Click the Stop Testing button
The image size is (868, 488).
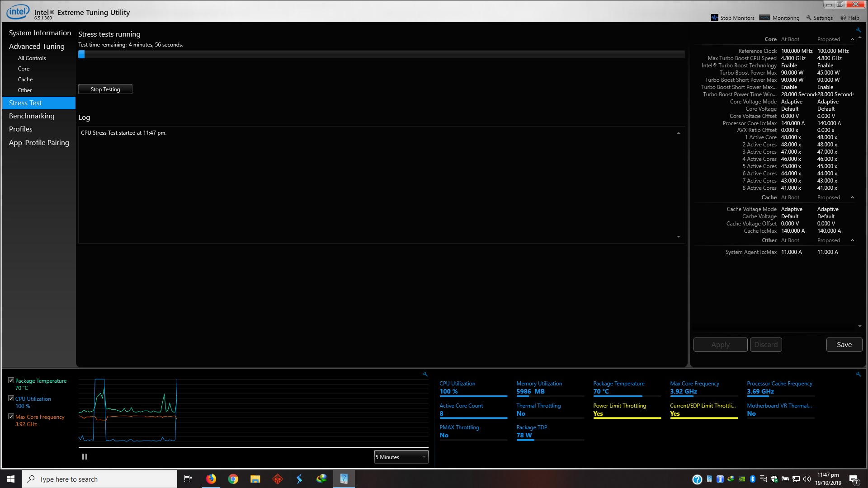pyautogui.click(x=105, y=89)
